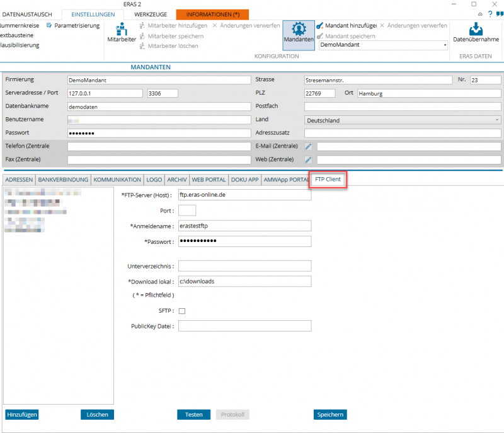Click Mitarbeiter löschen
This screenshot has height=433, width=504.
pos(169,46)
